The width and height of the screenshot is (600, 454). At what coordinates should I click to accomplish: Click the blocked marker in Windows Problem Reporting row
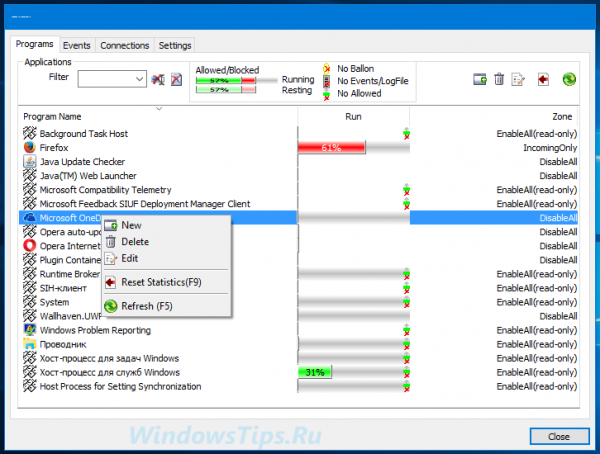tap(406, 330)
